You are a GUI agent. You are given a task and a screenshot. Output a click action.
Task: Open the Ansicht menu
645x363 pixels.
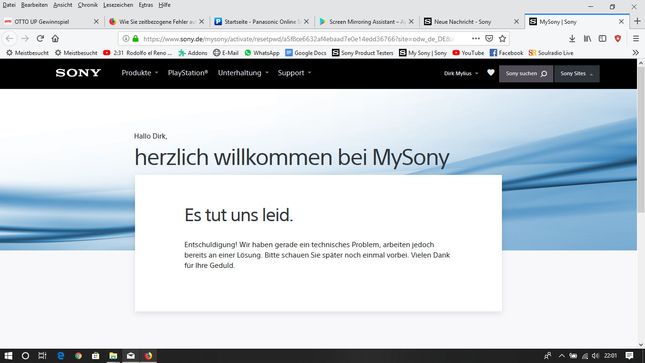63,5
